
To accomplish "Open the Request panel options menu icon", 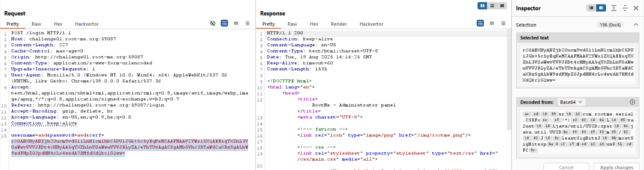I will tap(247, 23).
